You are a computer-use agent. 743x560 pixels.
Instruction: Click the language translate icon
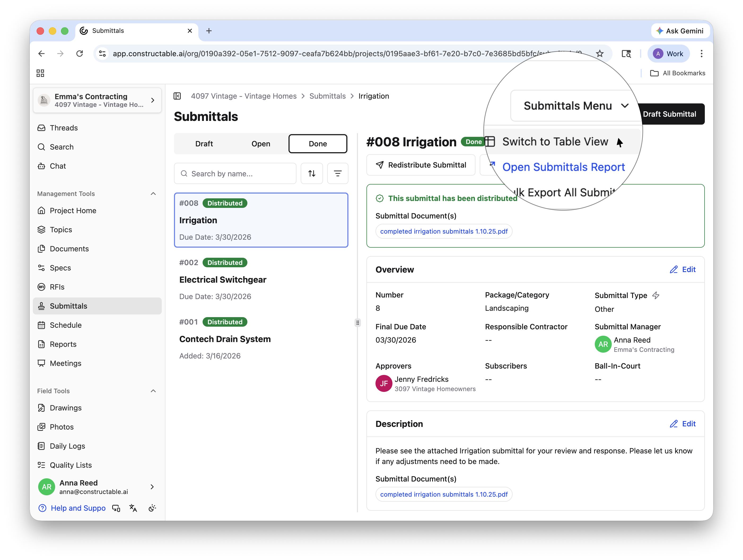point(133,508)
